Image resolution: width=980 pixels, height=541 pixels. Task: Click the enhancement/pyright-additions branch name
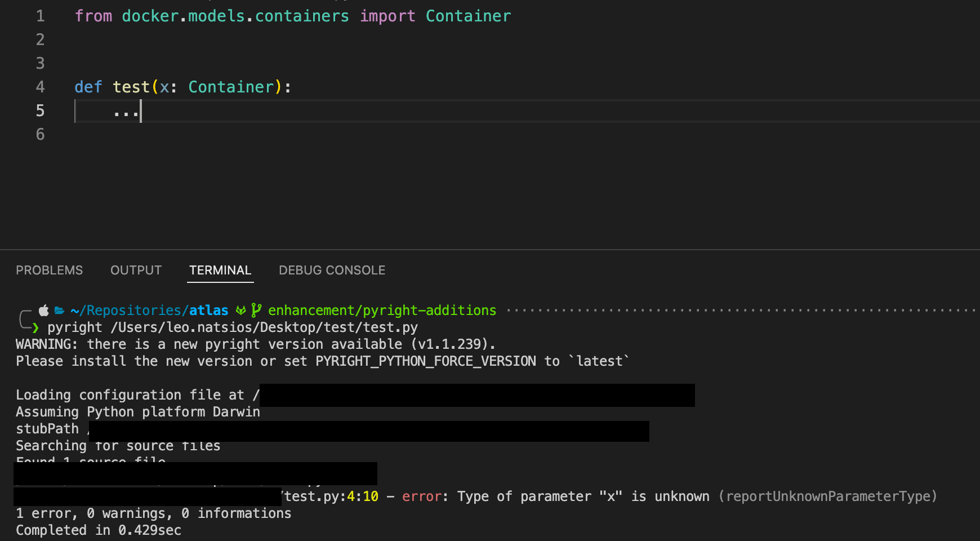click(381, 309)
